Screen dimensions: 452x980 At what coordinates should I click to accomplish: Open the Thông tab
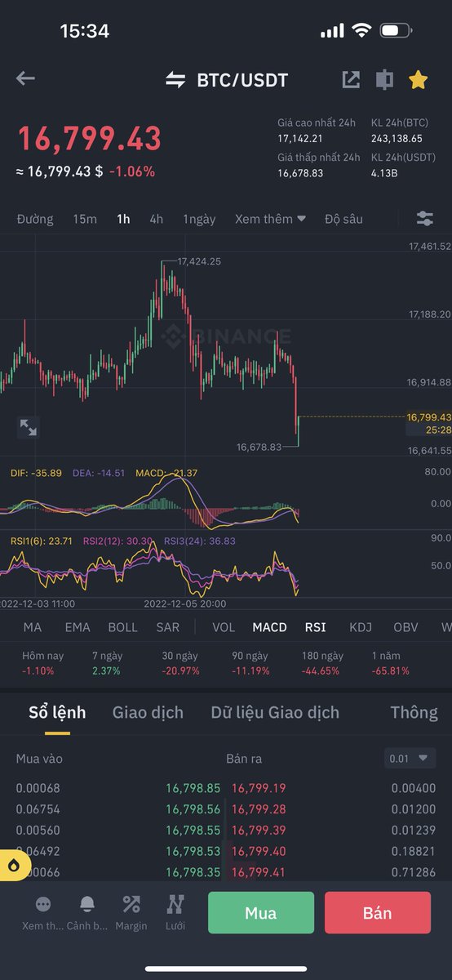(x=414, y=712)
